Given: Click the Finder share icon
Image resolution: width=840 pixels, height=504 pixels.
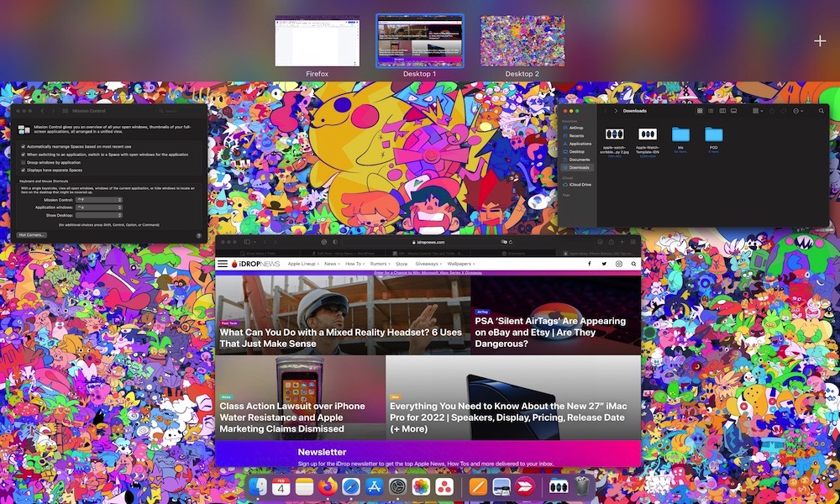Looking at the screenshot, I should click(772, 111).
